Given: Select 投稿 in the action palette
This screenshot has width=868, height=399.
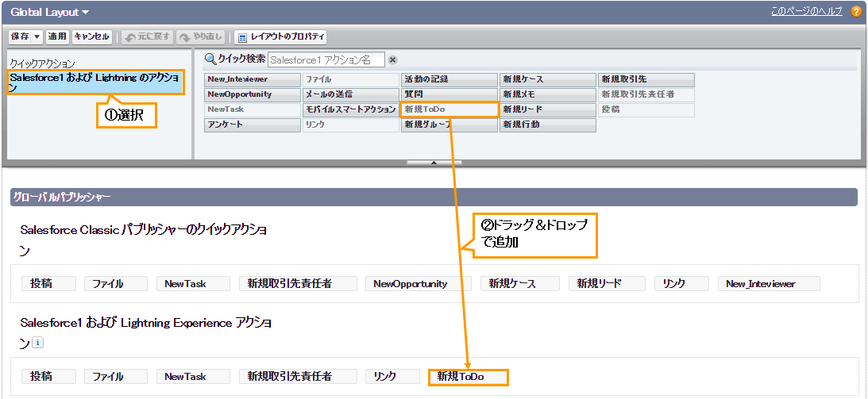Looking at the screenshot, I should 646,109.
